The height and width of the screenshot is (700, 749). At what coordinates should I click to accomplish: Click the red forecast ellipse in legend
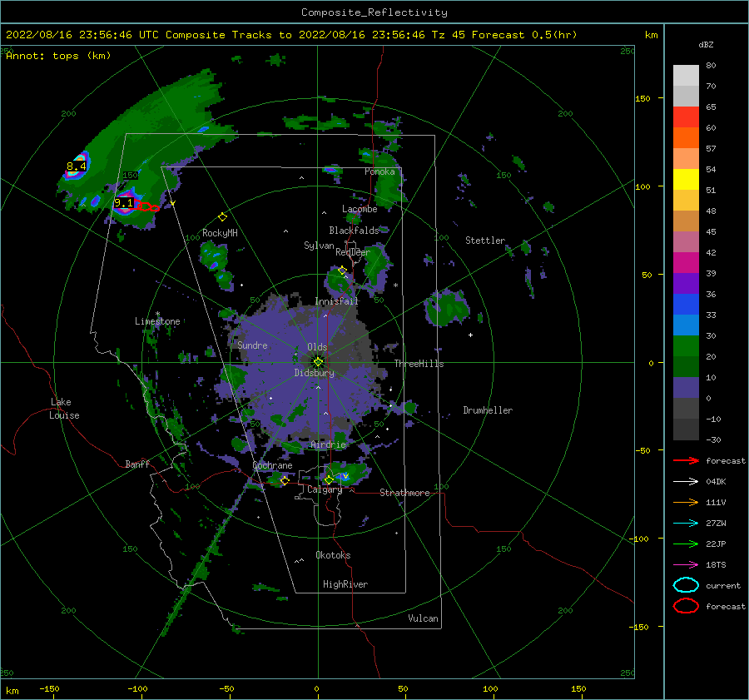686,606
